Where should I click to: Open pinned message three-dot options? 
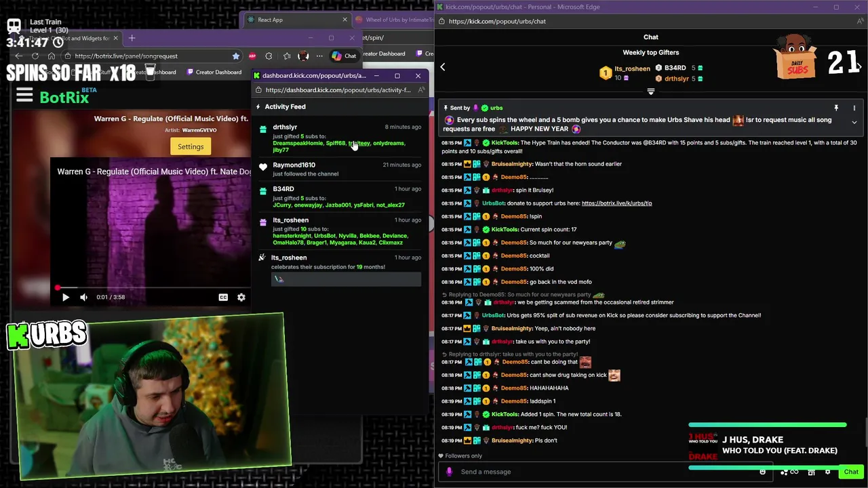[x=854, y=108]
